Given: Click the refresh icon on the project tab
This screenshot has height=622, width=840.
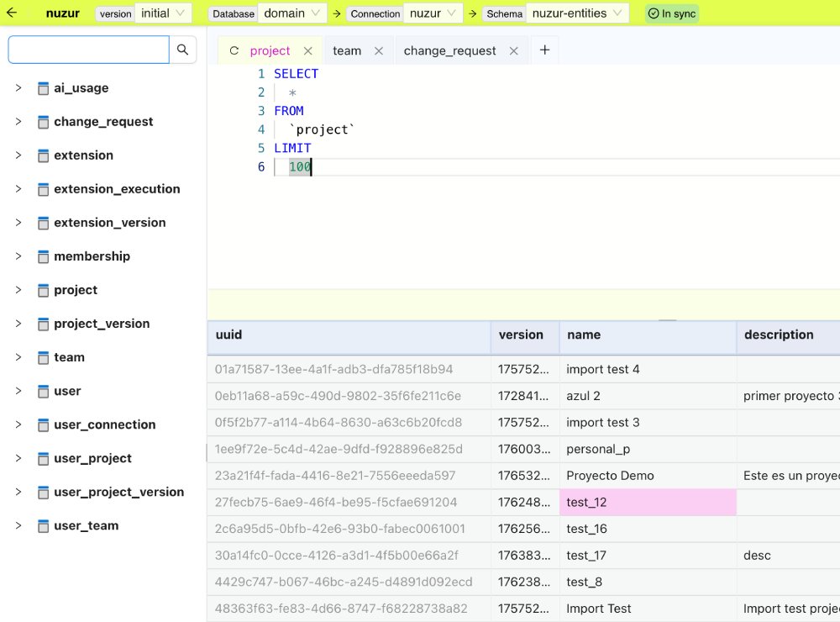Looking at the screenshot, I should point(234,50).
